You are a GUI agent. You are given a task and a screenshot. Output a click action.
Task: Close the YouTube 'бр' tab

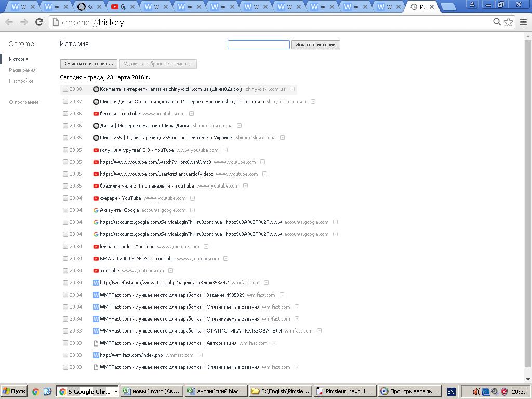(132, 7)
